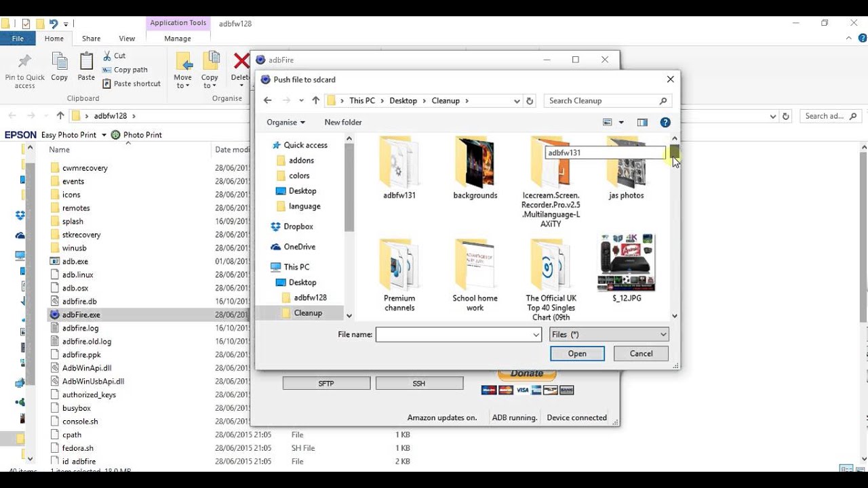868x488 pixels.
Task: Toggle the preview pane icon
Action: coord(642,123)
